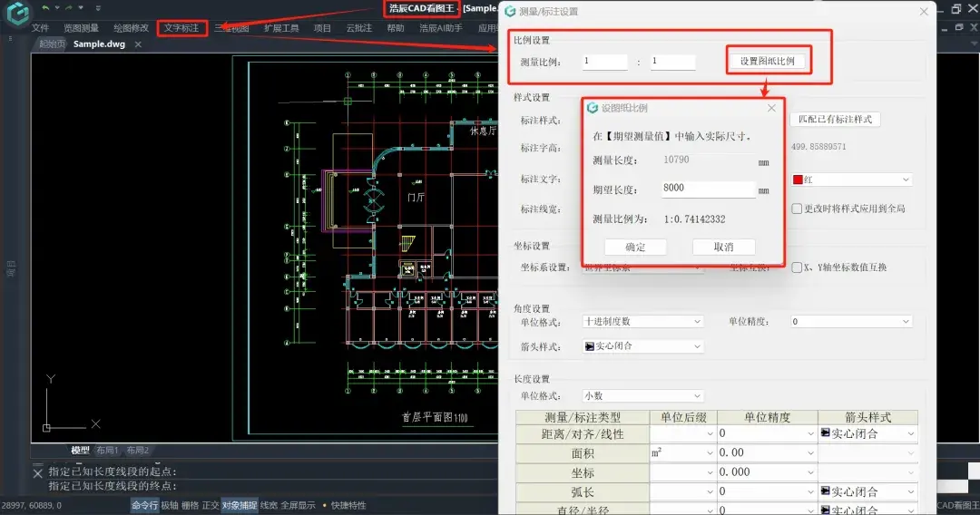980x515 pixels.
Task: Click the 面积 row label in table
Action: point(583,453)
